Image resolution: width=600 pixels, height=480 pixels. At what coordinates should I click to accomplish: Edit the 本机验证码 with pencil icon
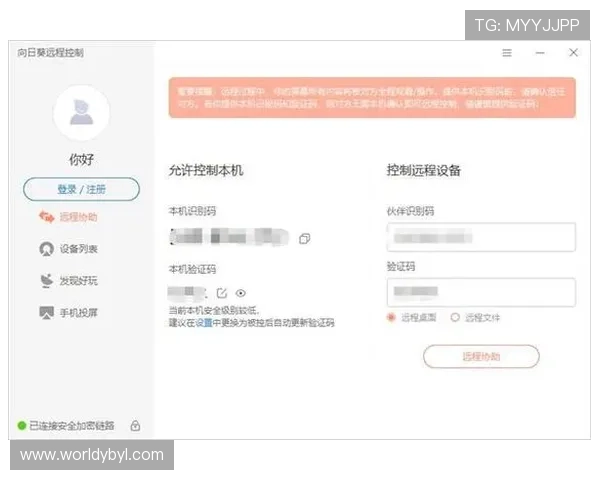tap(222, 293)
